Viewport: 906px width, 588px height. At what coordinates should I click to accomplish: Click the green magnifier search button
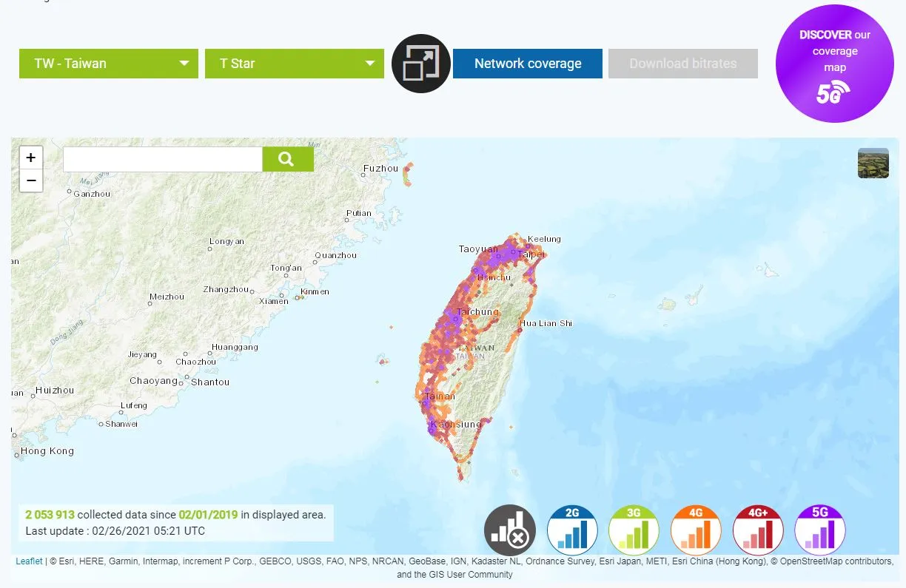click(x=288, y=159)
